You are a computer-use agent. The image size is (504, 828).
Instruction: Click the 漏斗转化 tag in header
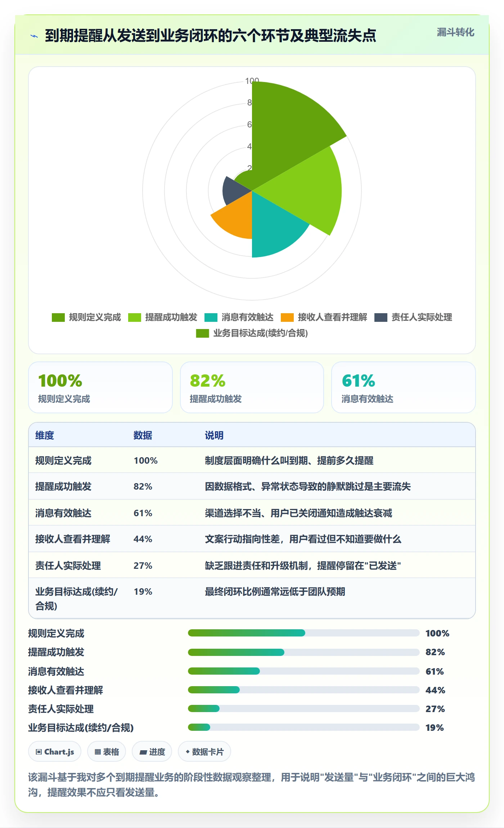(x=455, y=32)
